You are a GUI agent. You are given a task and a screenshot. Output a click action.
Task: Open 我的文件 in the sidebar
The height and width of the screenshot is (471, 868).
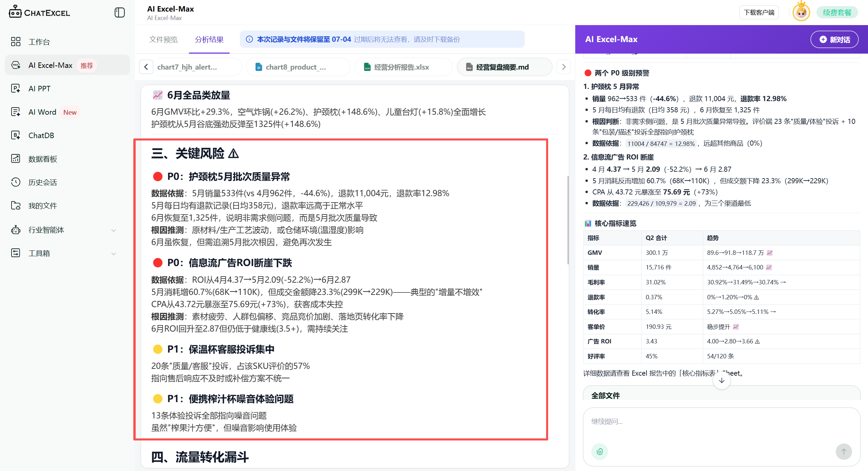(67, 206)
